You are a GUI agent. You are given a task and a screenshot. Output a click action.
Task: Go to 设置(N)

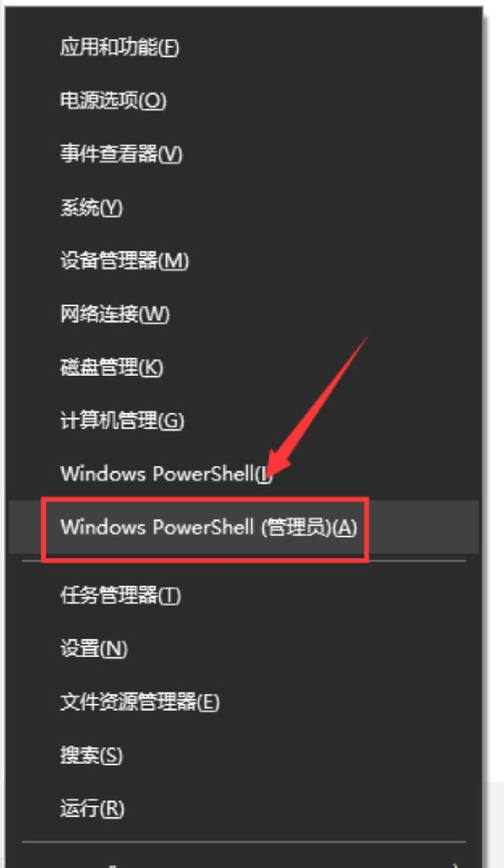[244, 648]
